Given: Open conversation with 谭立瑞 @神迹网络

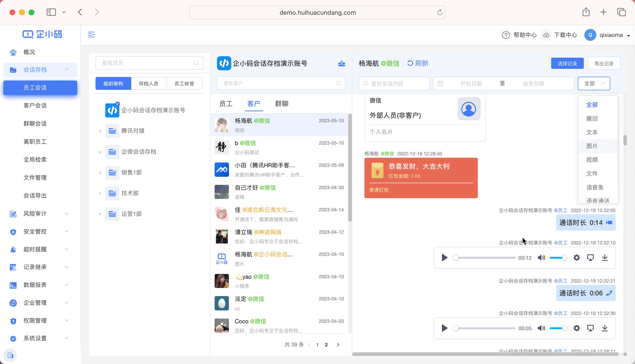Looking at the screenshot, I should (279, 237).
